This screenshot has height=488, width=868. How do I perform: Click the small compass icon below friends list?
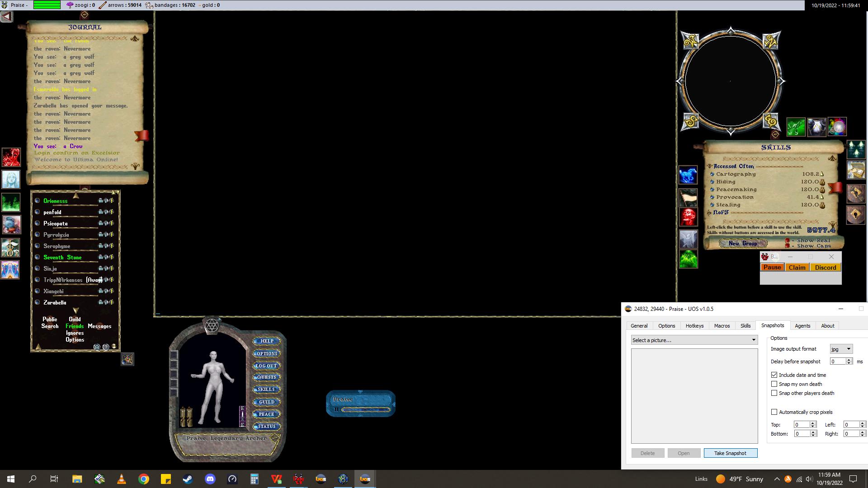coord(127,359)
